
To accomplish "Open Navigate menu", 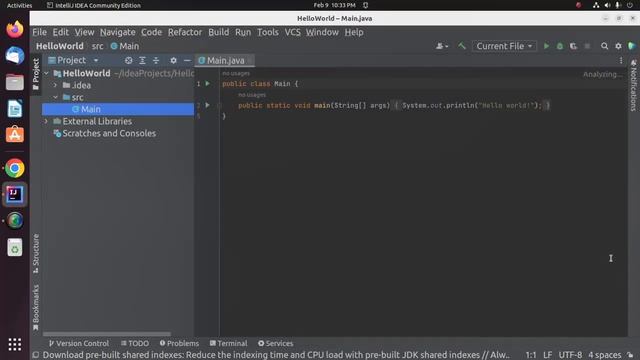I will click(118, 32).
